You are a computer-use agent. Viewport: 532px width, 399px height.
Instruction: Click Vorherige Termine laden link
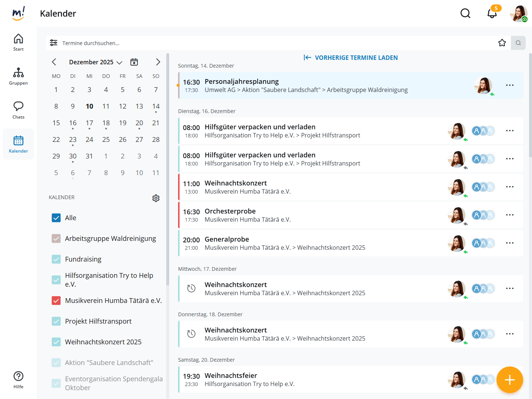tap(351, 58)
